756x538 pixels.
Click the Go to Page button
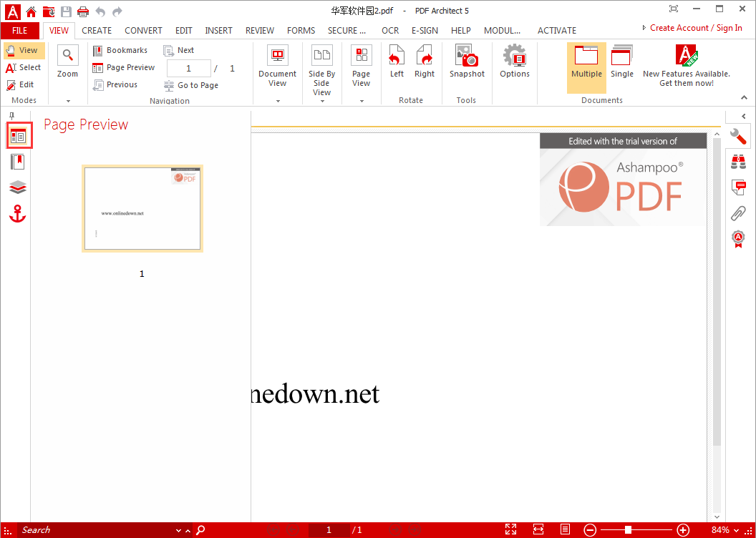pyautogui.click(x=191, y=85)
